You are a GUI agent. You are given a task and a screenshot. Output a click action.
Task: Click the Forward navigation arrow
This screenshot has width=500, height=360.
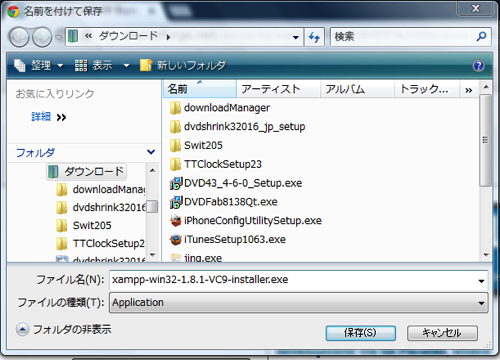pyautogui.click(x=42, y=37)
